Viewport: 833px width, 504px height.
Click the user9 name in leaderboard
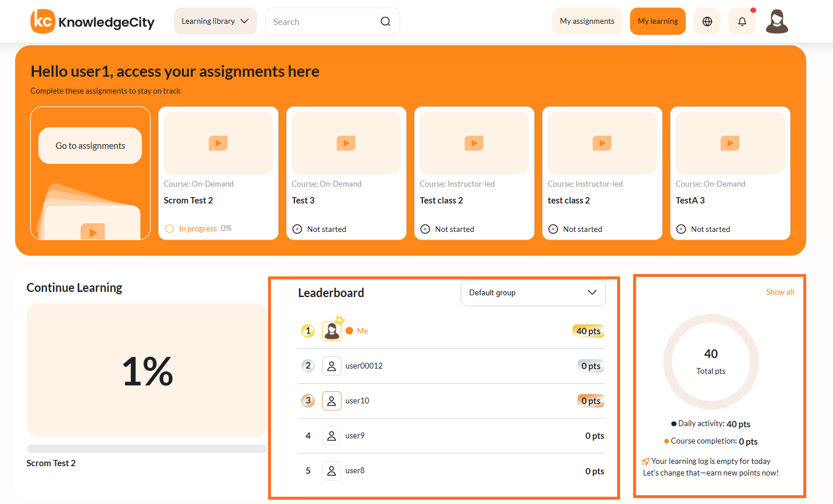coord(355,435)
